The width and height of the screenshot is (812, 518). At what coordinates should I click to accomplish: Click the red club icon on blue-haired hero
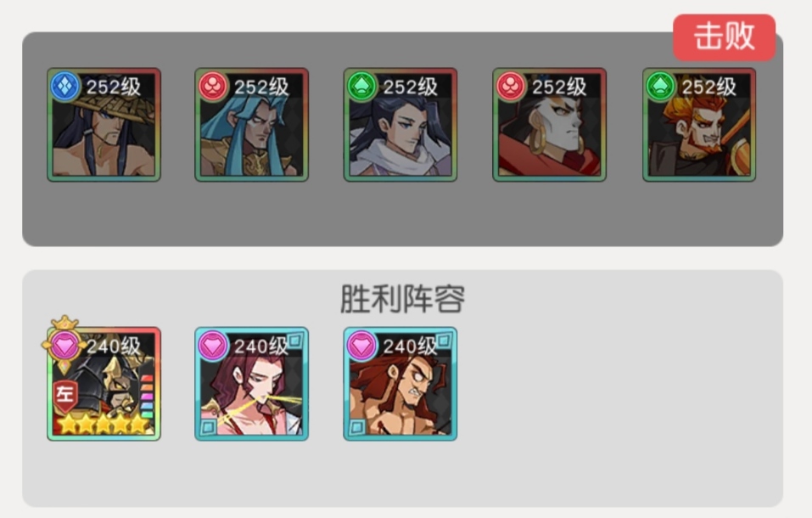(x=213, y=86)
